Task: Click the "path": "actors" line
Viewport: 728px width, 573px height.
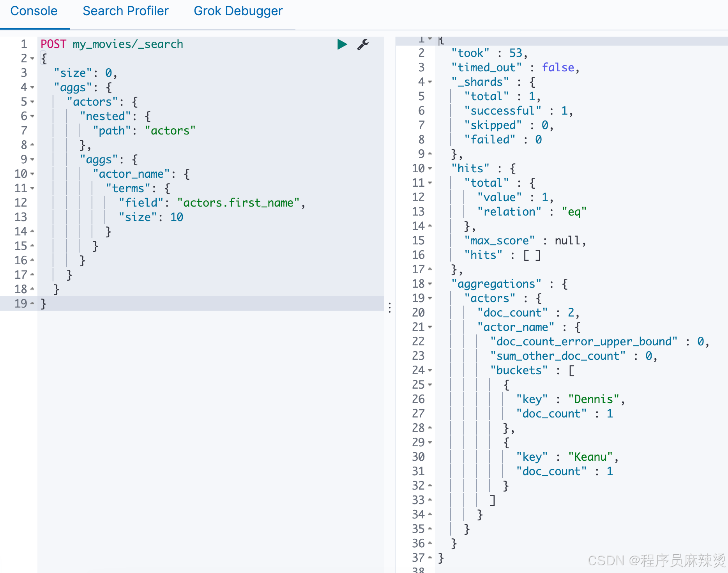Action: point(144,131)
